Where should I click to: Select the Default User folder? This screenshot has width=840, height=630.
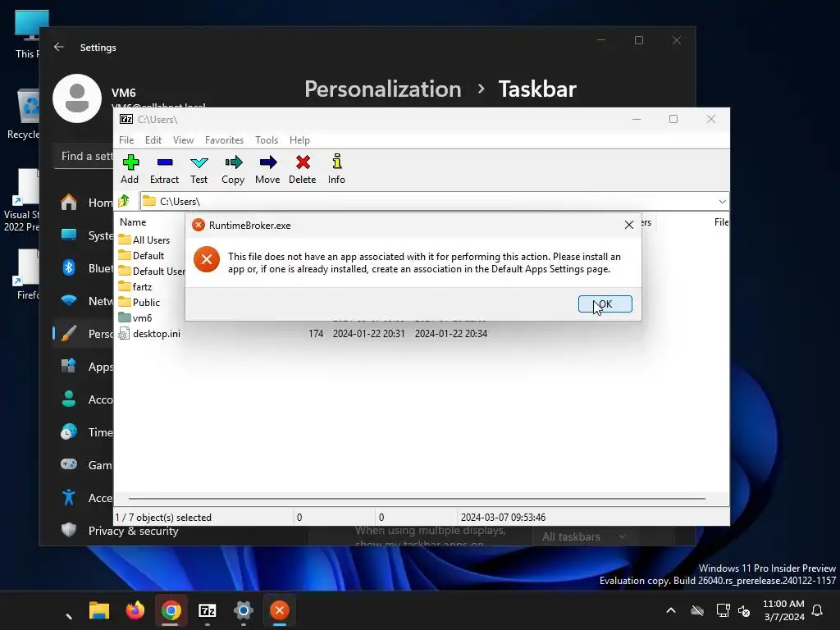[152, 271]
